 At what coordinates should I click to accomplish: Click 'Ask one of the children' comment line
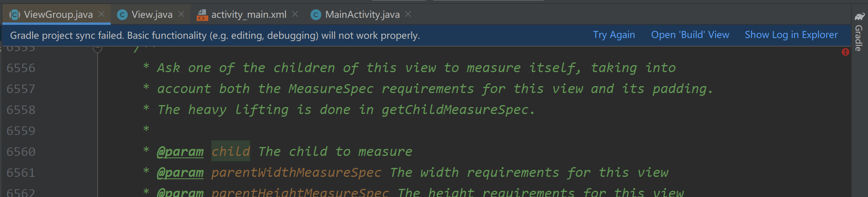point(416,68)
